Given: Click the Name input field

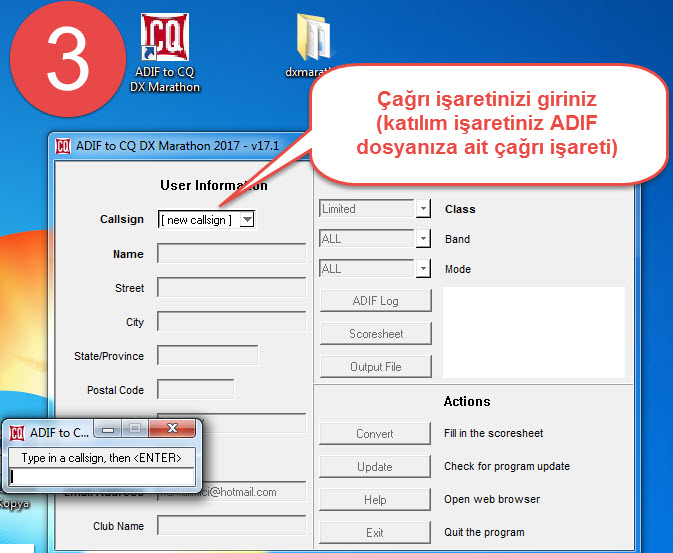Looking at the screenshot, I should click(x=231, y=253).
